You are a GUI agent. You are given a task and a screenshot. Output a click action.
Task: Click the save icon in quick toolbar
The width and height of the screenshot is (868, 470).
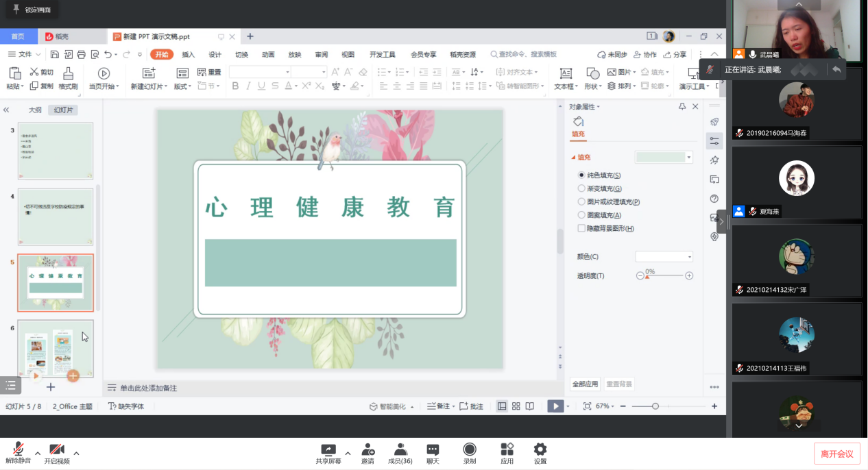[56, 55]
